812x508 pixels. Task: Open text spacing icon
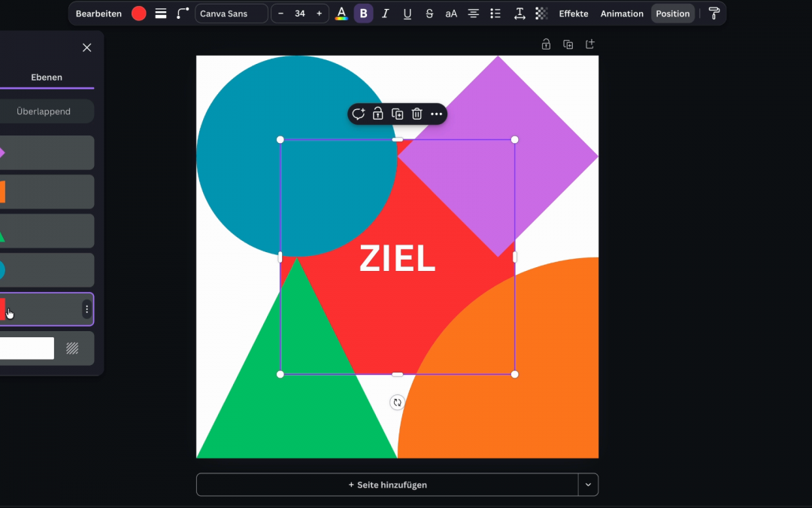click(x=520, y=14)
